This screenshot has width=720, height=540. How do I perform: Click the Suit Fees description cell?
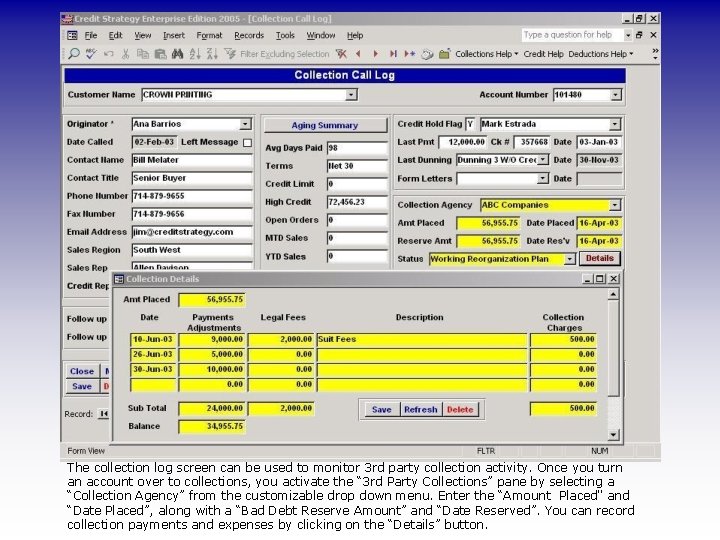[422, 339]
